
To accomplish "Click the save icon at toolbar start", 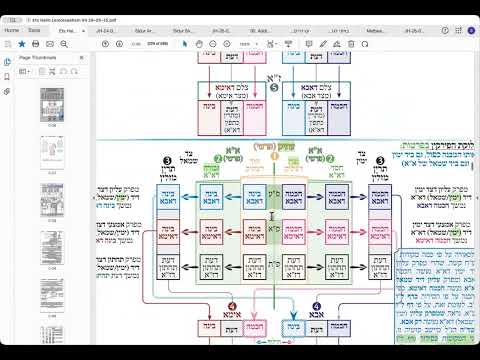I will (x=8, y=44).
